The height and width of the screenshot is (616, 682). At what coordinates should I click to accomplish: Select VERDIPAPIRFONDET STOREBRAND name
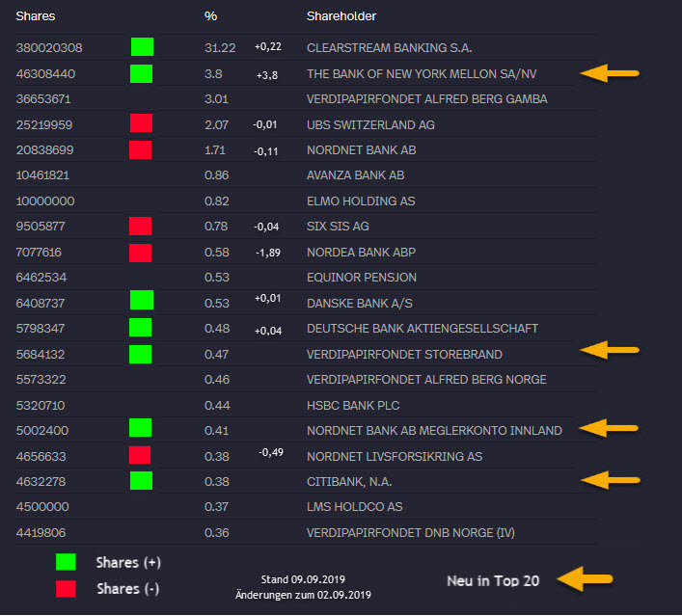click(404, 355)
